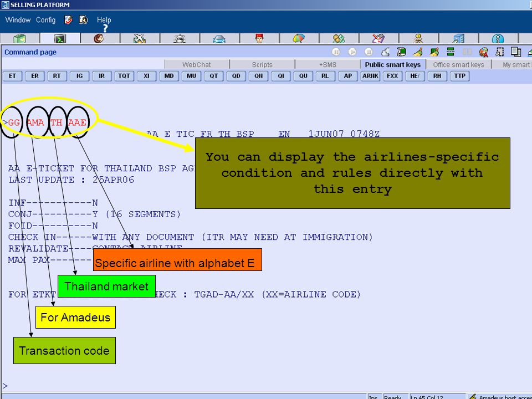Click the IR smart key

102,76
